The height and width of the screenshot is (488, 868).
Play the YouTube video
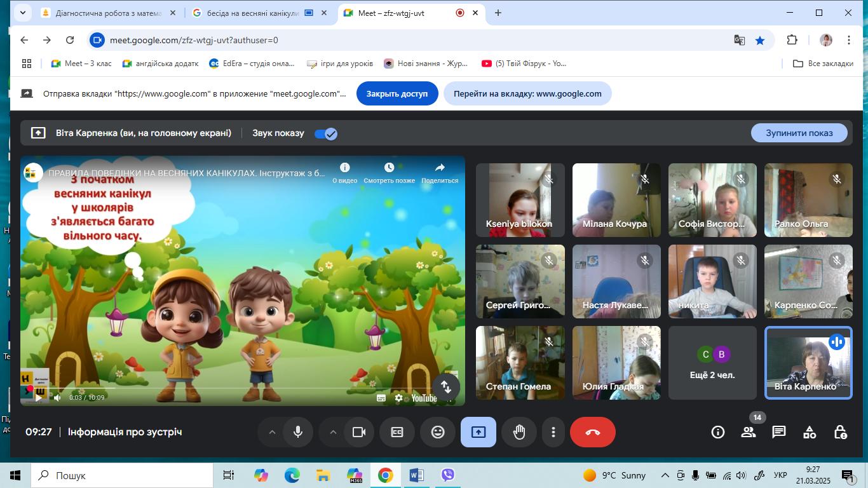pyautogui.click(x=38, y=398)
